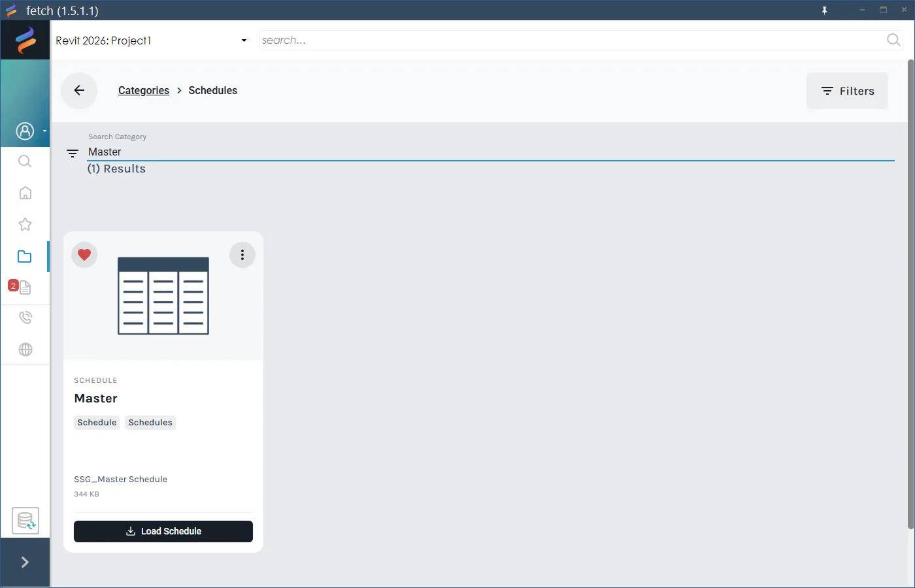Open the phone support icon in sidebar
Image resolution: width=915 pixels, height=588 pixels.
coord(25,318)
